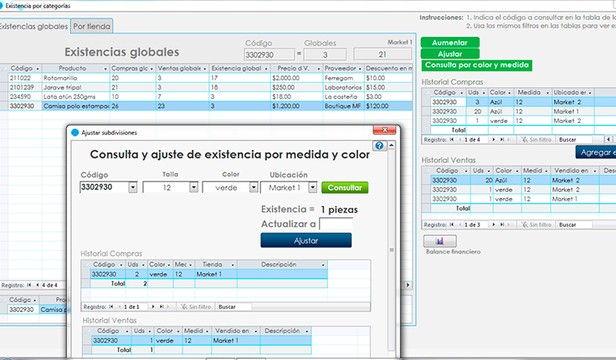Click the La costeña provider cell
The width and height of the screenshot is (616, 360).
point(344,97)
